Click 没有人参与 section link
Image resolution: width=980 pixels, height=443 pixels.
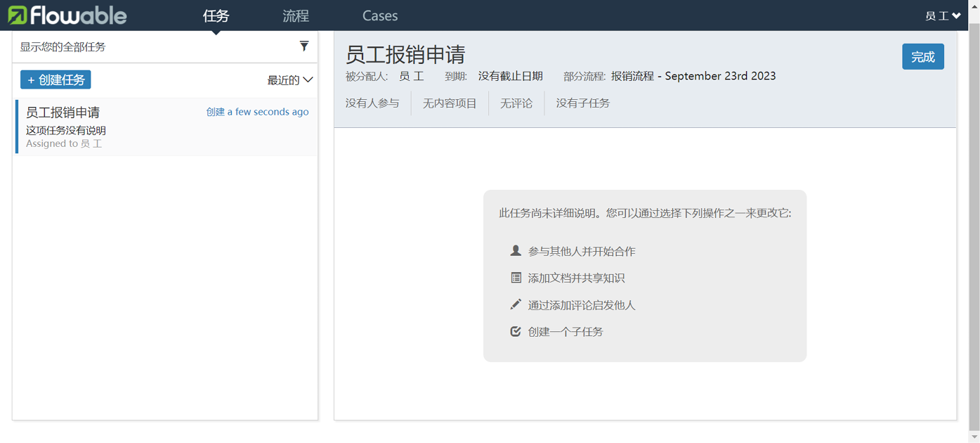click(x=372, y=103)
